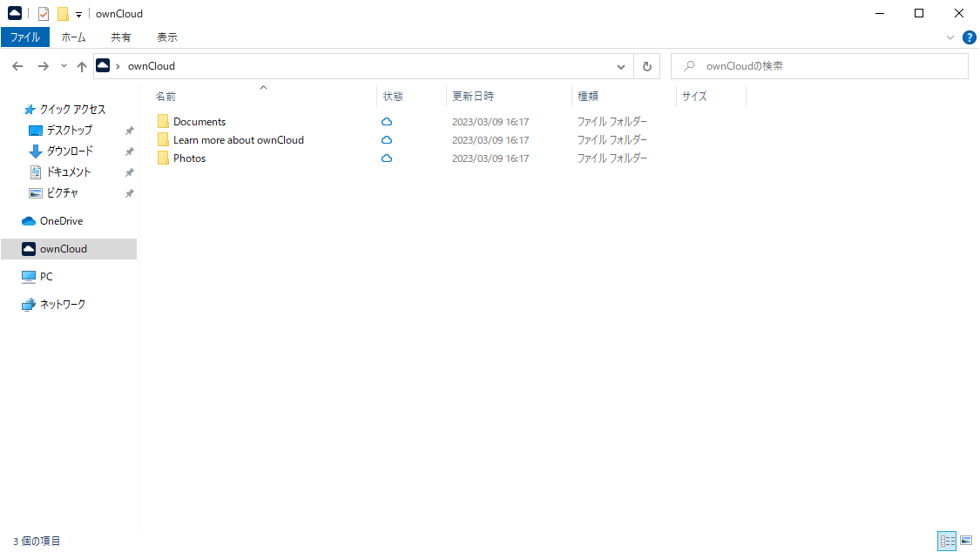980x552 pixels.
Task: Open the ファイル tab
Action: [25, 37]
